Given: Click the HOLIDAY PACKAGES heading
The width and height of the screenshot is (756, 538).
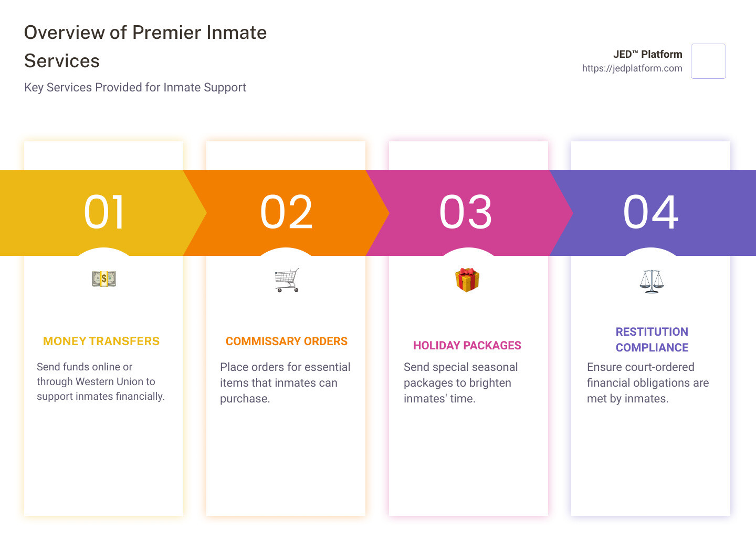Looking at the screenshot, I should point(467,346).
